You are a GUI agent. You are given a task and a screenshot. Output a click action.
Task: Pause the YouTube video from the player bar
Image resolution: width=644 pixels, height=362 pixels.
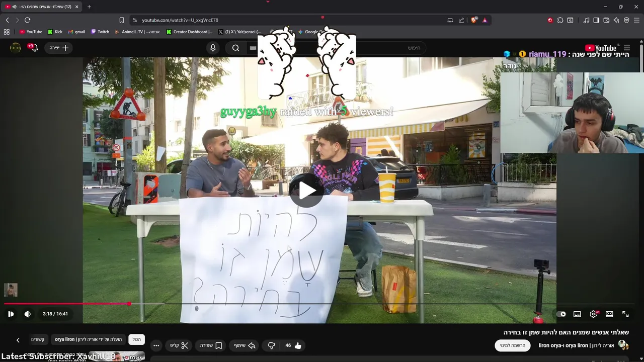click(11, 314)
